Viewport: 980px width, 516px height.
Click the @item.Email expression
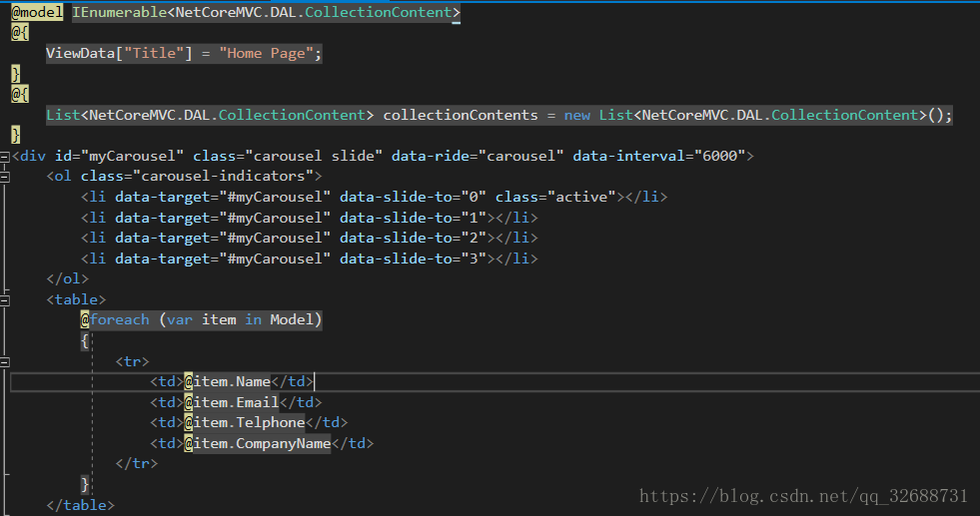click(x=232, y=402)
